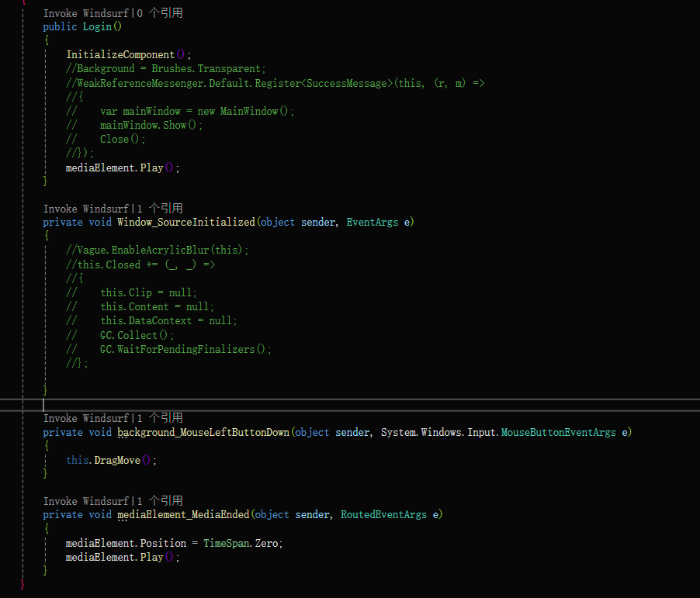Open '1 个引用' above mediaElement_MediaEnded

[x=160, y=501]
